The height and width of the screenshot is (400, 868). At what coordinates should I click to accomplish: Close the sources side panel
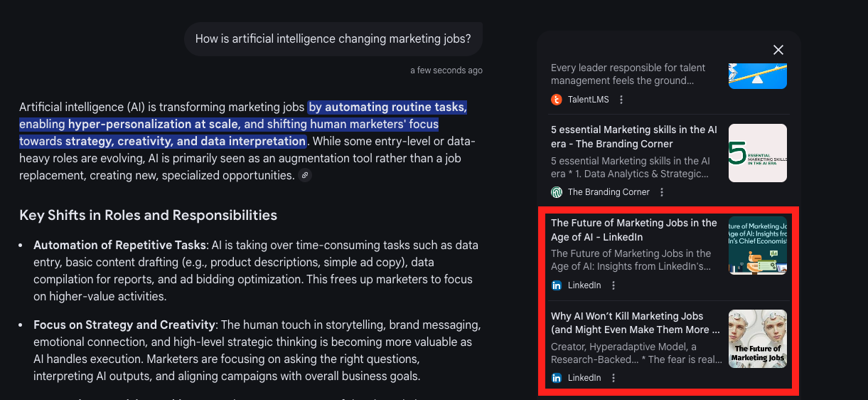tap(778, 50)
